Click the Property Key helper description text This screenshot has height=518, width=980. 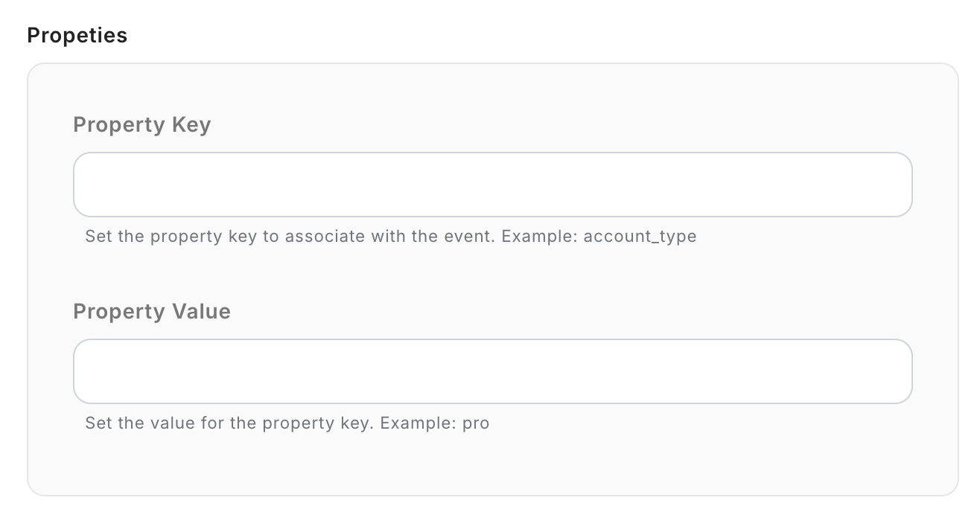coord(390,237)
